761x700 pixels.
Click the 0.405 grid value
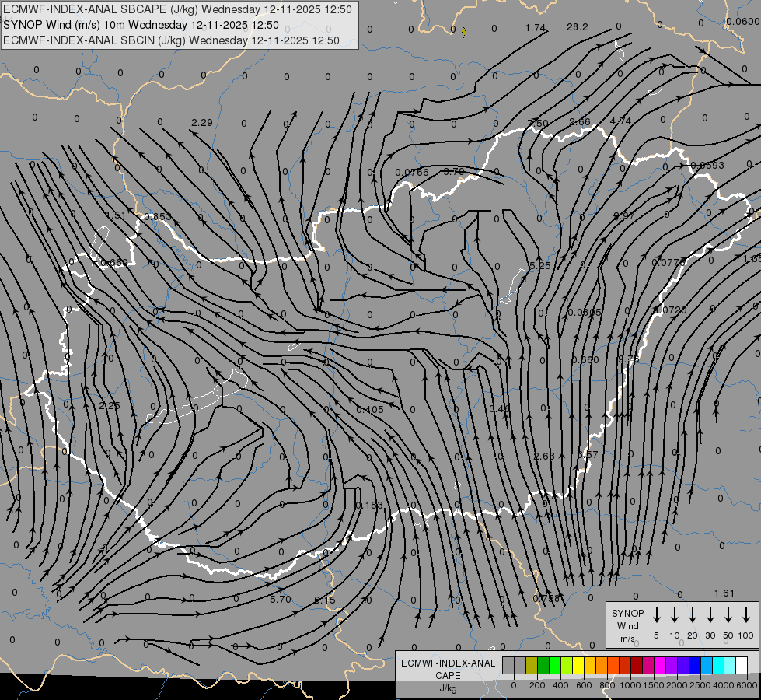point(370,410)
